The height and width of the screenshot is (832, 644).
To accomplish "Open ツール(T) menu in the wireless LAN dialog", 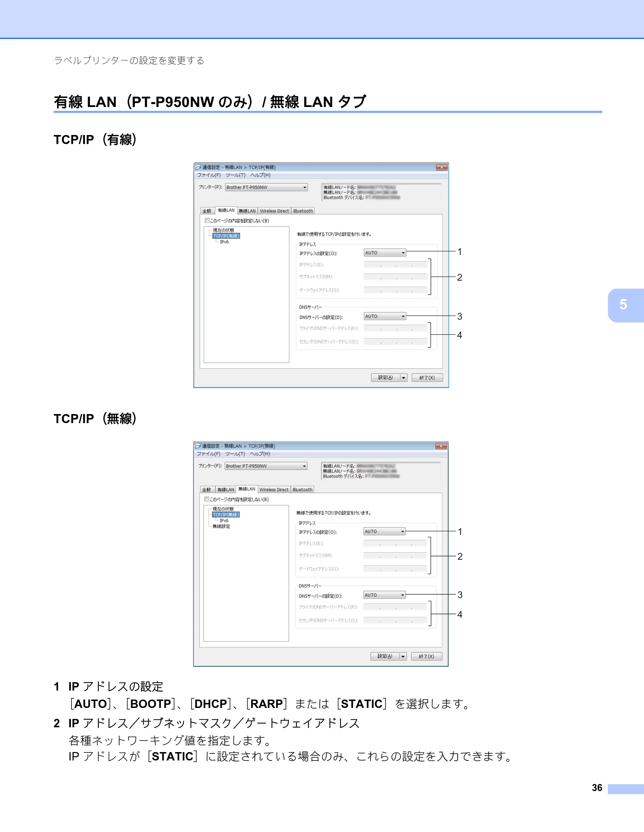I will [x=235, y=454].
